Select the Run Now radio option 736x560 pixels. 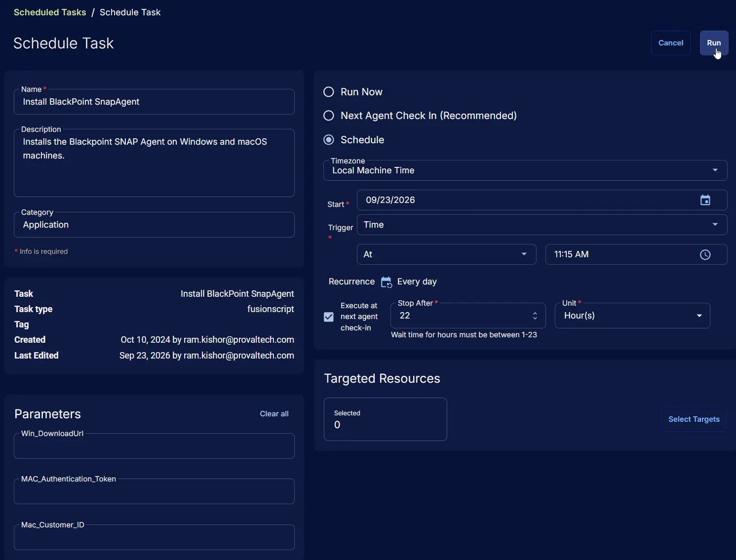click(329, 92)
